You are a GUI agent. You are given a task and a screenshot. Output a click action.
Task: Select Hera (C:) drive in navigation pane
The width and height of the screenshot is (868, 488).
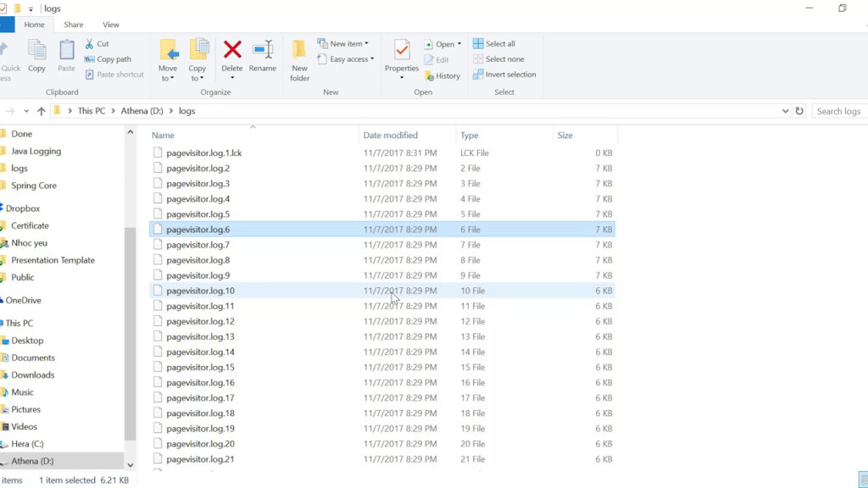[x=27, y=444]
